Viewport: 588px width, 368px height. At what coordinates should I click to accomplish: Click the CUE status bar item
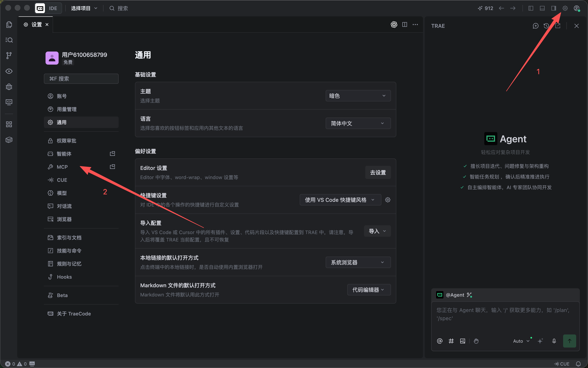click(562, 364)
